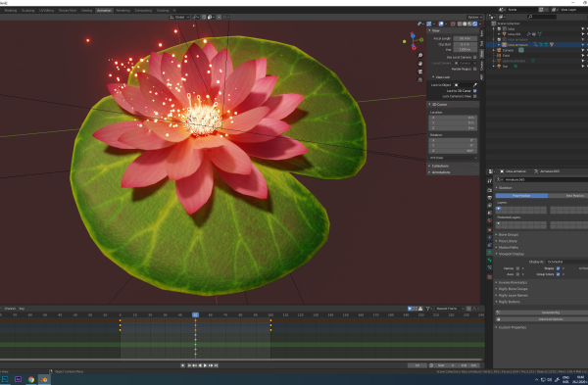Enable the Names checkbox under Viewport Display

tap(517, 268)
